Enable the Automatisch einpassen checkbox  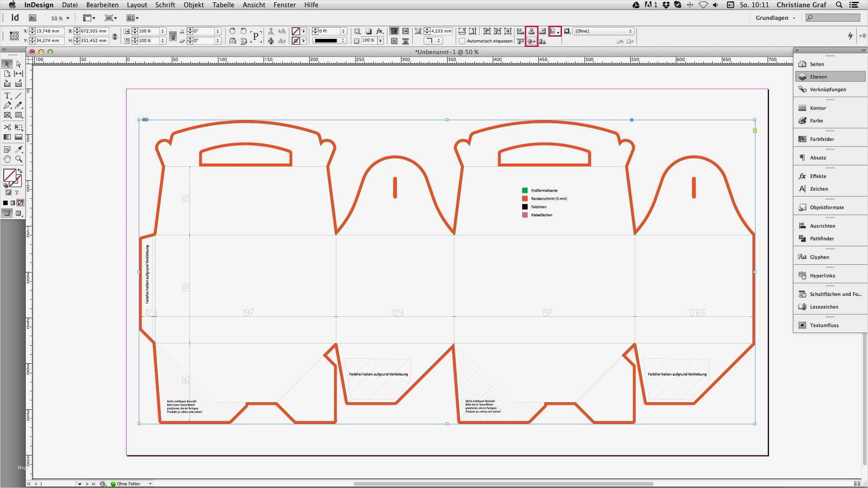(x=462, y=41)
